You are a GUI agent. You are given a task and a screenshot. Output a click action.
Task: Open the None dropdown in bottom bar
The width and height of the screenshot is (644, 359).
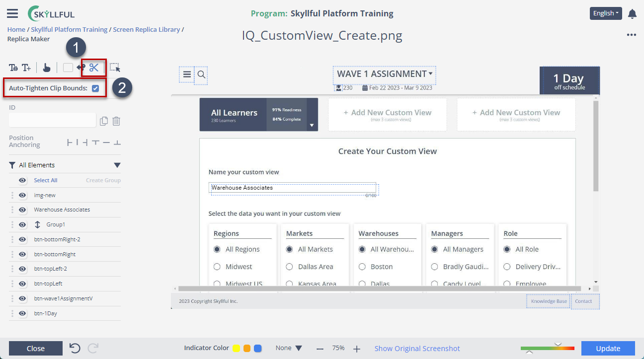tap(289, 348)
